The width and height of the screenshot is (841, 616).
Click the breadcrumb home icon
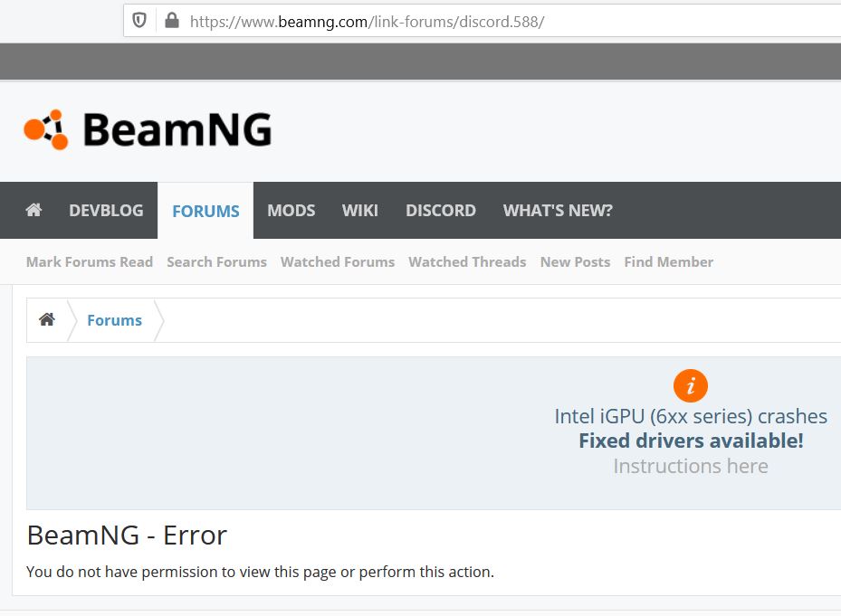pos(47,319)
